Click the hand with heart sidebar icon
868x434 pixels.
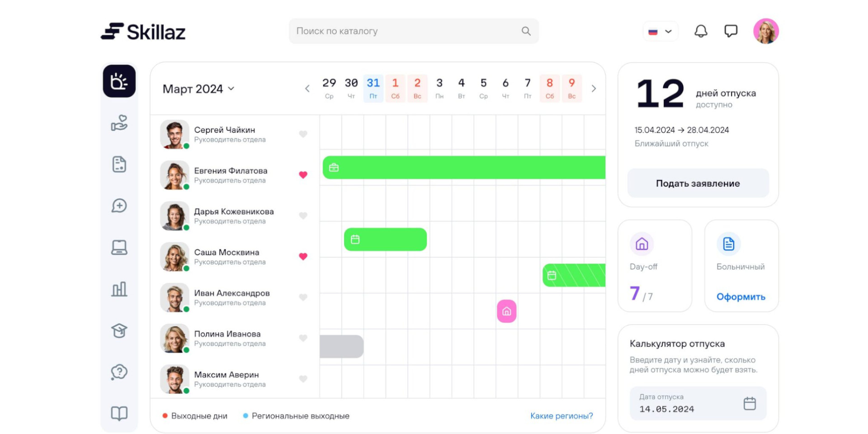119,123
